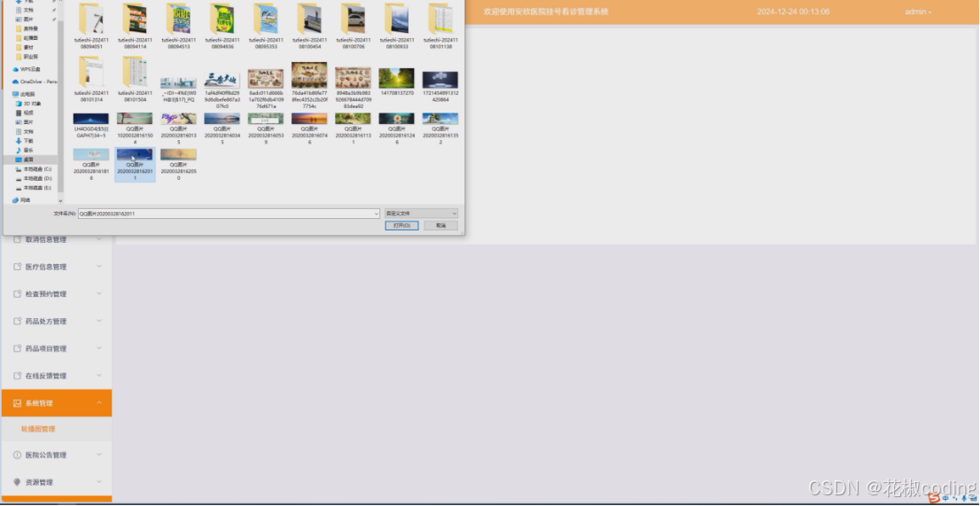Image resolution: width=980 pixels, height=506 pixels.
Task: Open the 轮播图 folder in quick access
Action: point(27,38)
